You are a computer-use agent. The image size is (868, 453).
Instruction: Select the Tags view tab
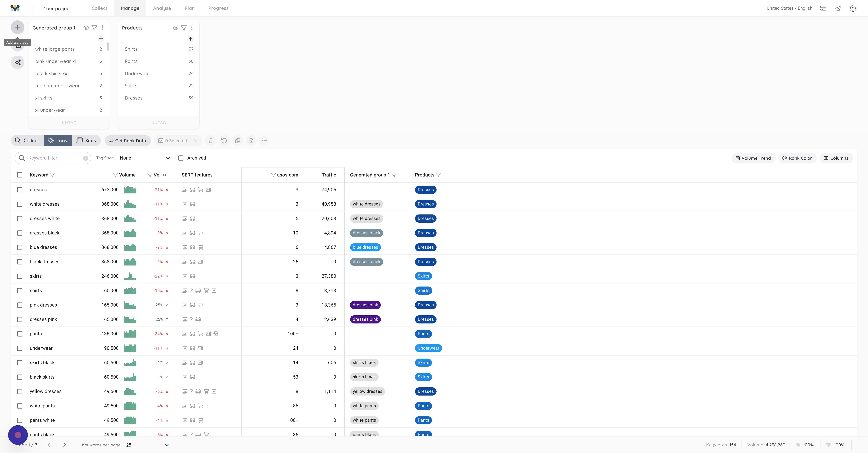click(x=58, y=141)
